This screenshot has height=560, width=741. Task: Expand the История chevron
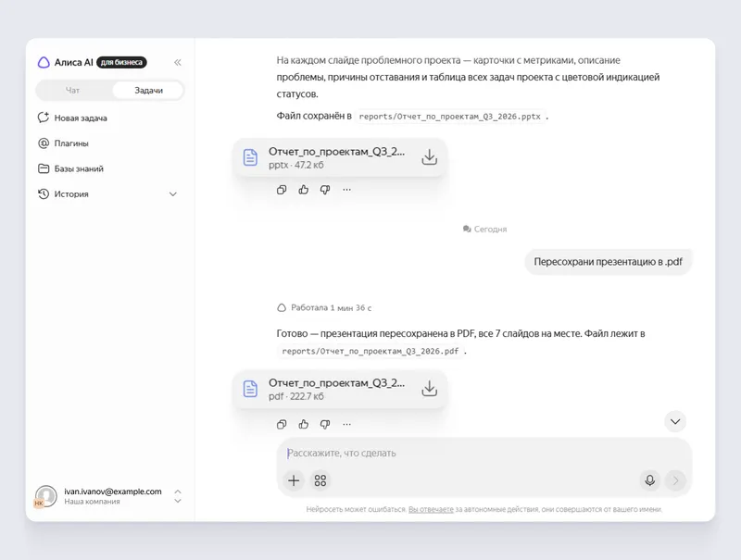(x=173, y=194)
